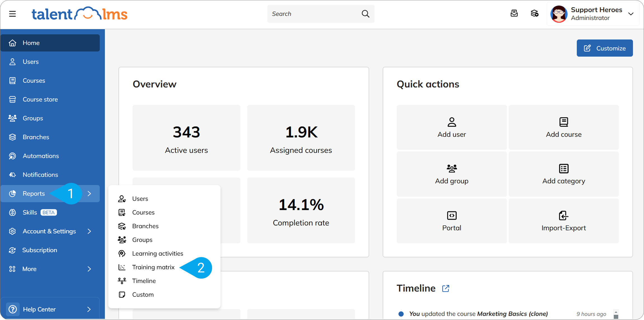Click the Portal quick action icon

pos(452,216)
